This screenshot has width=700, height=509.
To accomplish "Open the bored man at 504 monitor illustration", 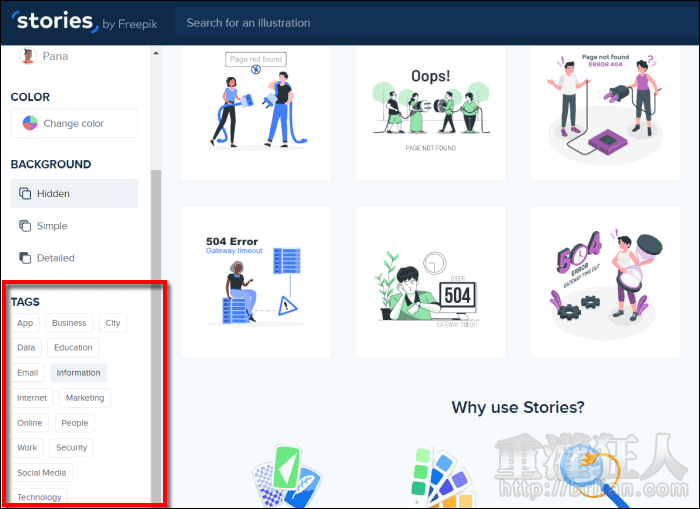I will click(x=430, y=282).
